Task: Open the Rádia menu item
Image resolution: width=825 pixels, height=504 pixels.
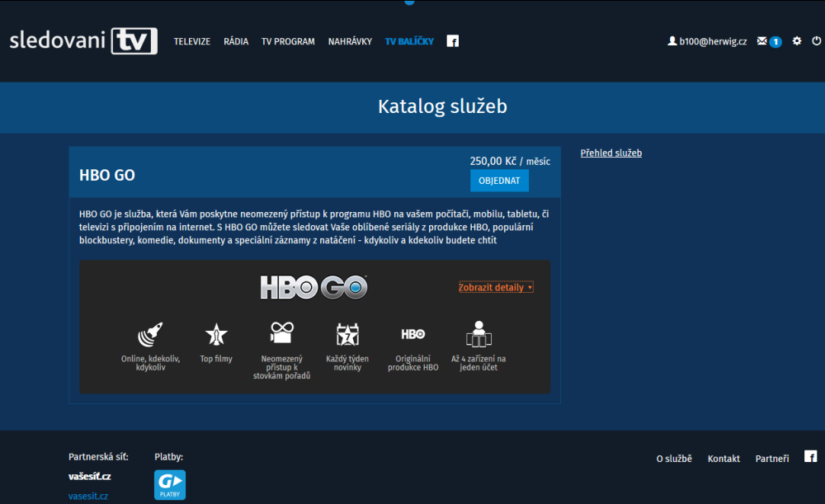Action: coord(236,41)
